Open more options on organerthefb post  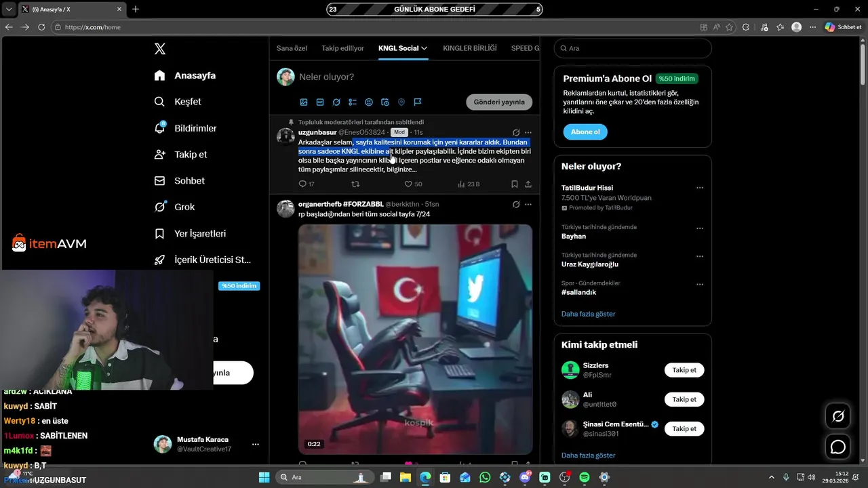click(528, 204)
